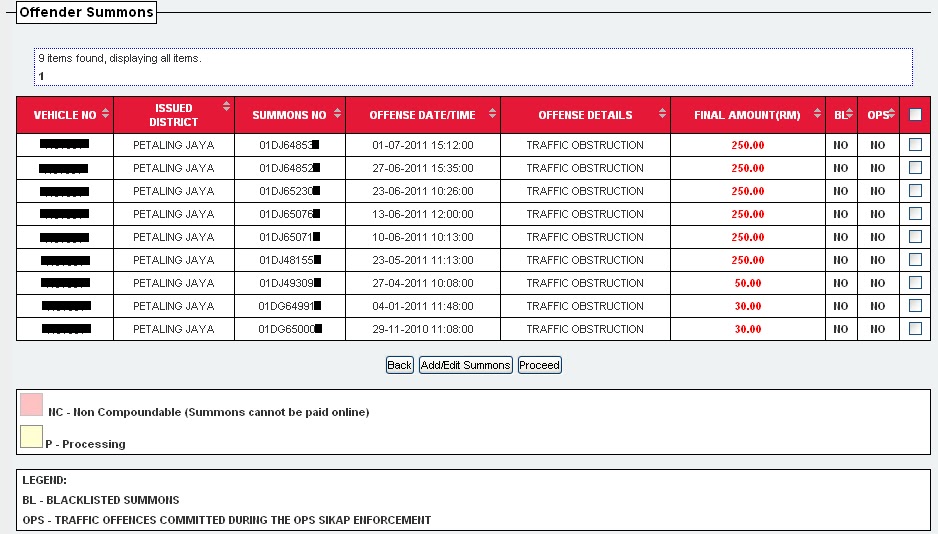The image size is (938, 534).
Task: Tick the select-all checkbox in header
Action: 915,114
